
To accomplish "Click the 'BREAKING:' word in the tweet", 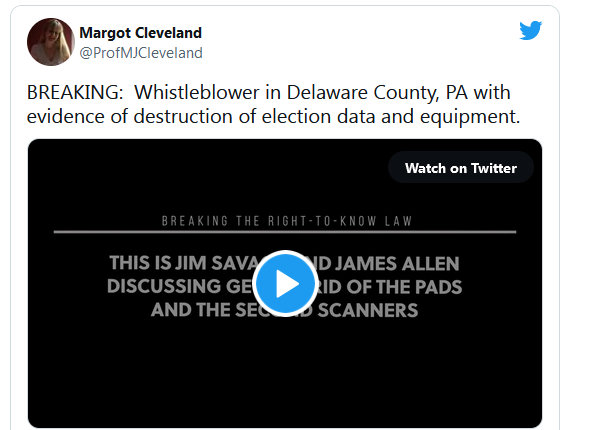I will [x=75, y=93].
